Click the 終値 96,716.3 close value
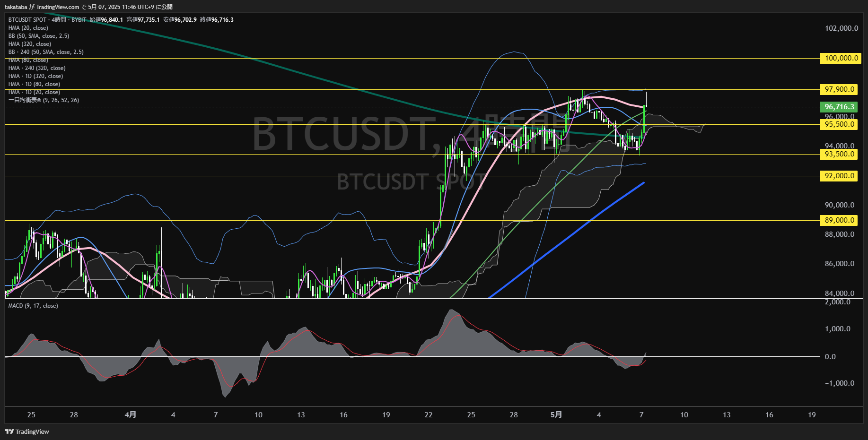The image size is (868, 440). tap(217, 20)
